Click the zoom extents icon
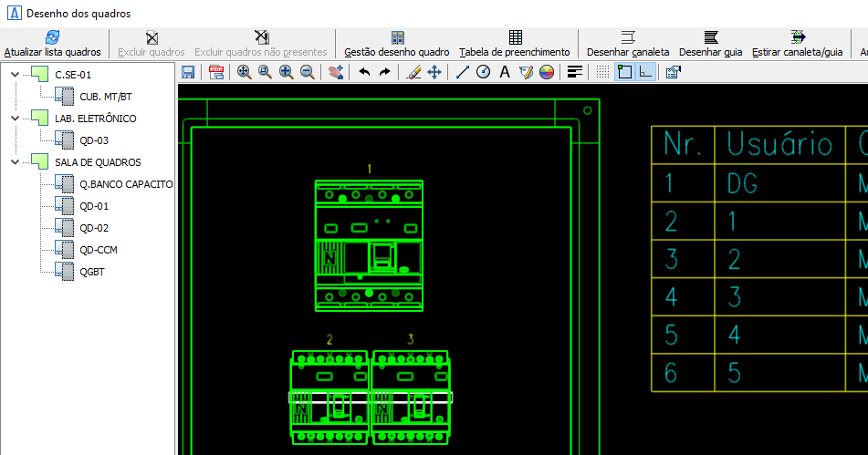The image size is (868, 455). point(244,72)
